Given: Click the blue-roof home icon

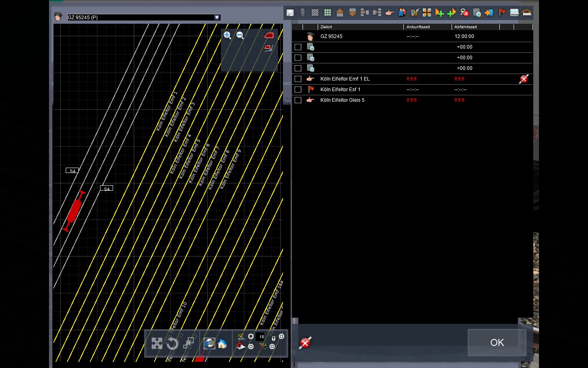Looking at the screenshot, I should click(222, 343).
